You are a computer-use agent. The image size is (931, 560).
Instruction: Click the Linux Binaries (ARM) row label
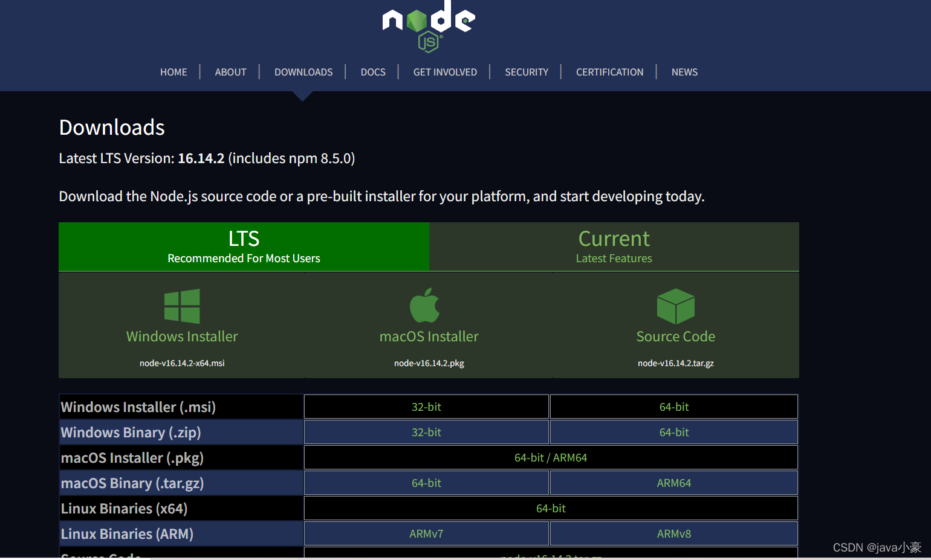tap(127, 534)
